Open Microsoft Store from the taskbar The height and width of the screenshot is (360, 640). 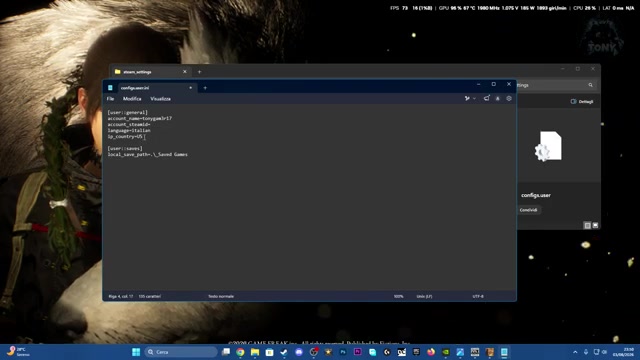click(269, 352)
